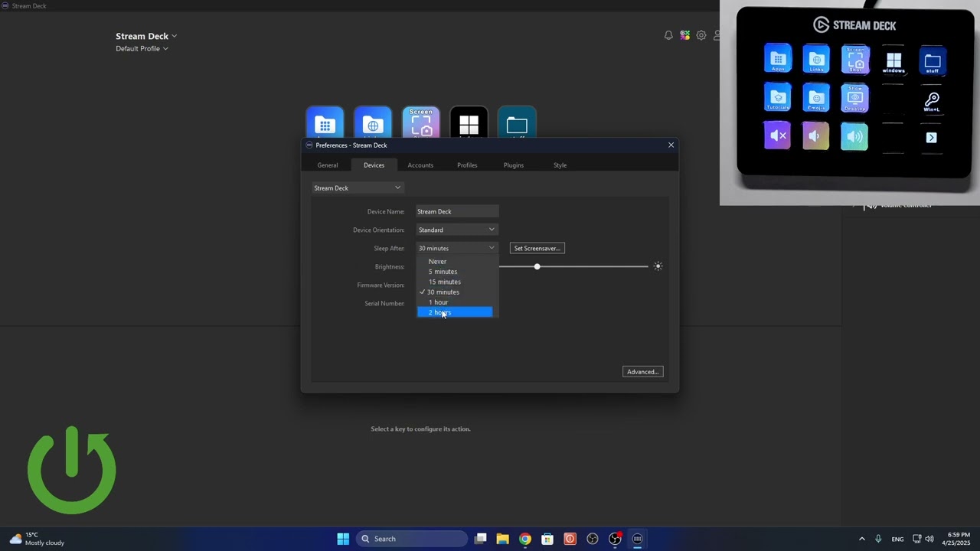Open the Stream Deck device selector in Preferences
Image resolution: width=980 pixels, height=551 pixels.
click(358, 187)
